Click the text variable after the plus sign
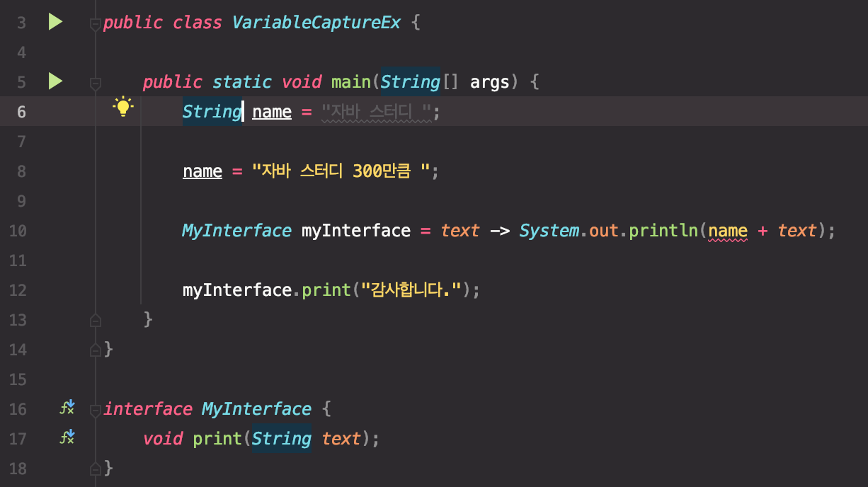The width and height of the screenshot is (868, 487). (797, 231)
